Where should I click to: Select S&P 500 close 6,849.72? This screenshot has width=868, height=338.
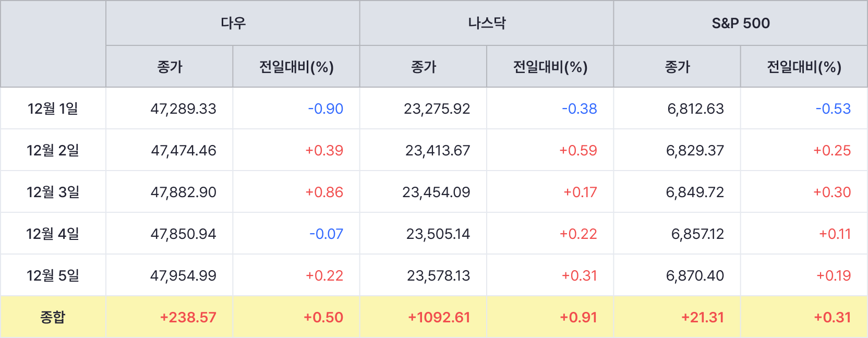tap(695, 192)
